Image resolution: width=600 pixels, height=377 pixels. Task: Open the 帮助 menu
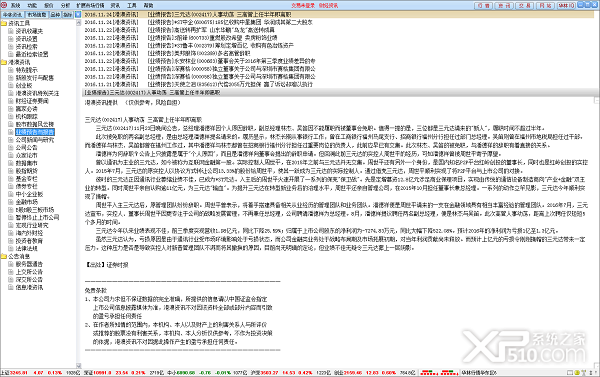click(x=148, y=5)
